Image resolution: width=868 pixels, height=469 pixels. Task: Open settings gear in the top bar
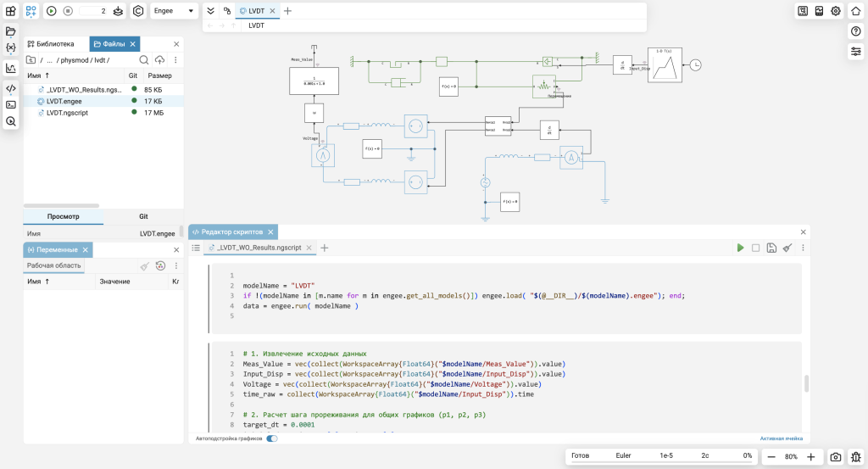click(x=836, y=11)
